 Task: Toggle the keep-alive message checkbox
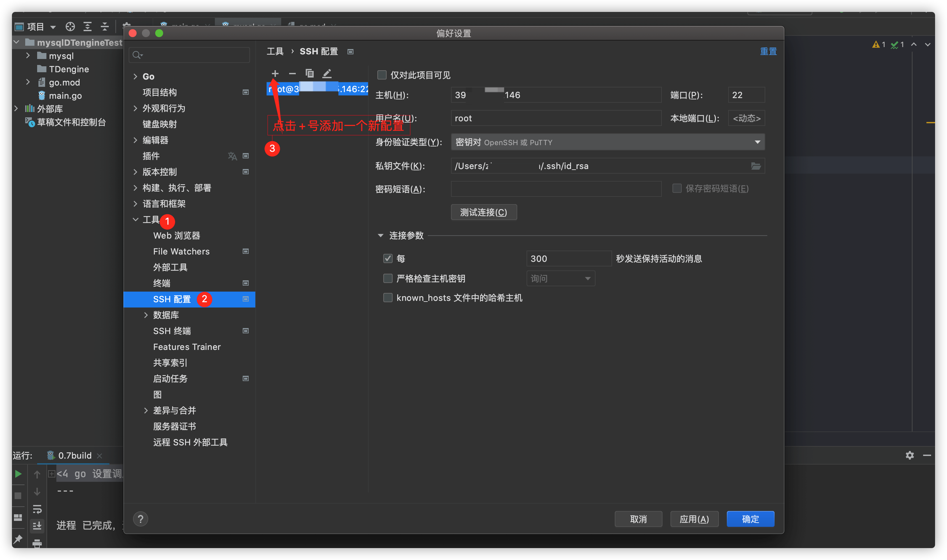click(x=388, y=258)
